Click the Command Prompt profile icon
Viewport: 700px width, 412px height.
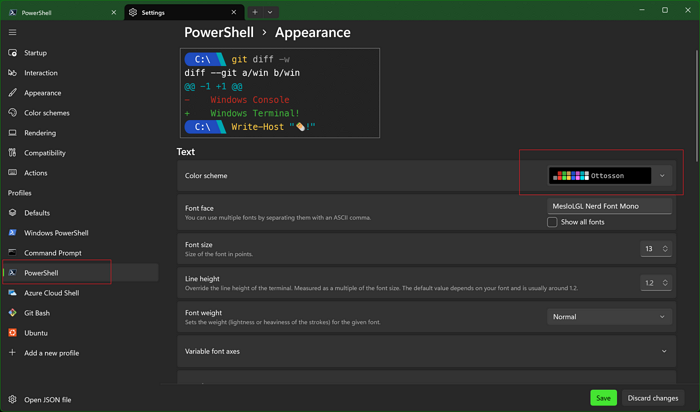pyautogui.click(x=12, y=253)
